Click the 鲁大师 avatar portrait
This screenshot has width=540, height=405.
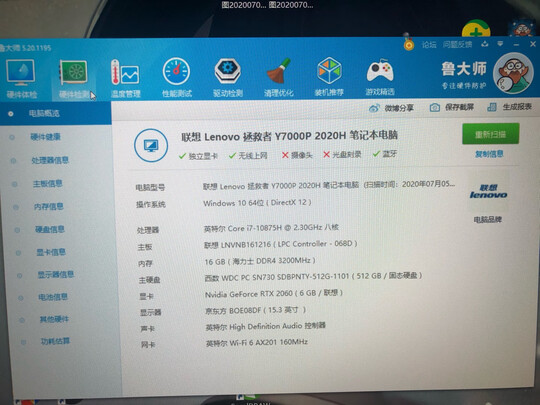click(x=513, y=73)
